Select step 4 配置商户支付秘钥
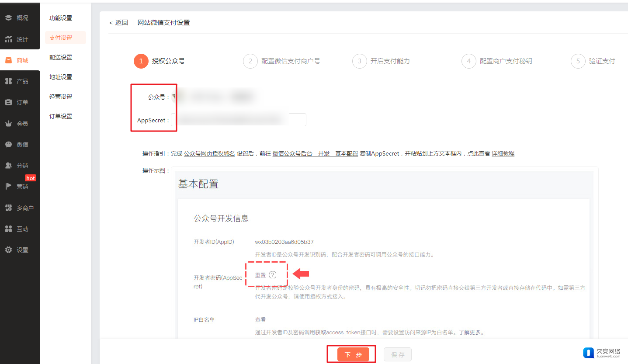Image resolution: width=628 pixels, height=364 pixels. click(497, 61)
